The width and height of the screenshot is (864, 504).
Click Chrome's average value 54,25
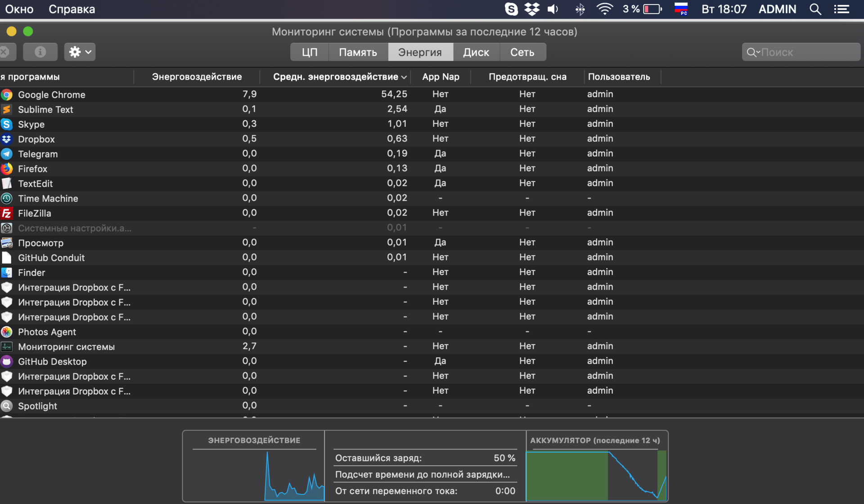tap(394, 94)
